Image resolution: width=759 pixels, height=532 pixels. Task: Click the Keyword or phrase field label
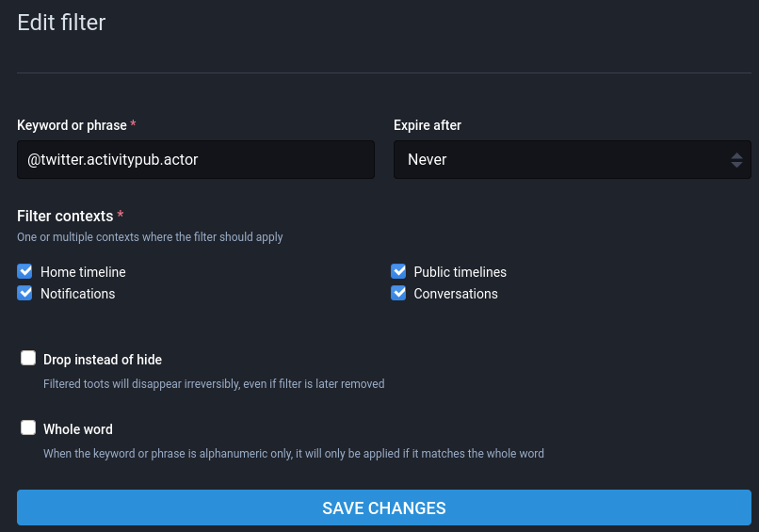72,125
